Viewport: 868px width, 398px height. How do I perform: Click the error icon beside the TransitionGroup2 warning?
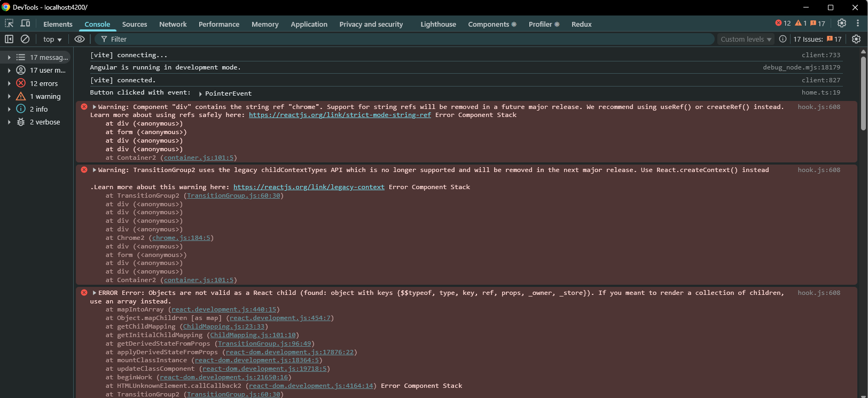point(84,170)
